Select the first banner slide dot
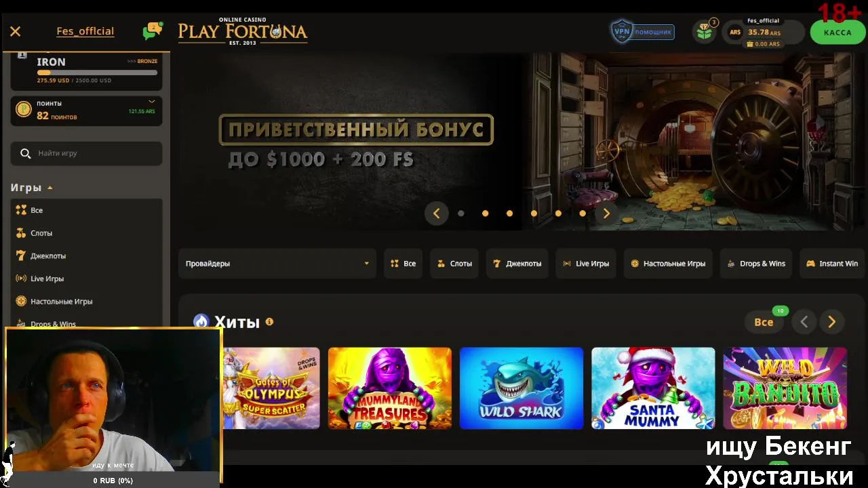Screen dimensions: 868x488 (x=461, y=213)
